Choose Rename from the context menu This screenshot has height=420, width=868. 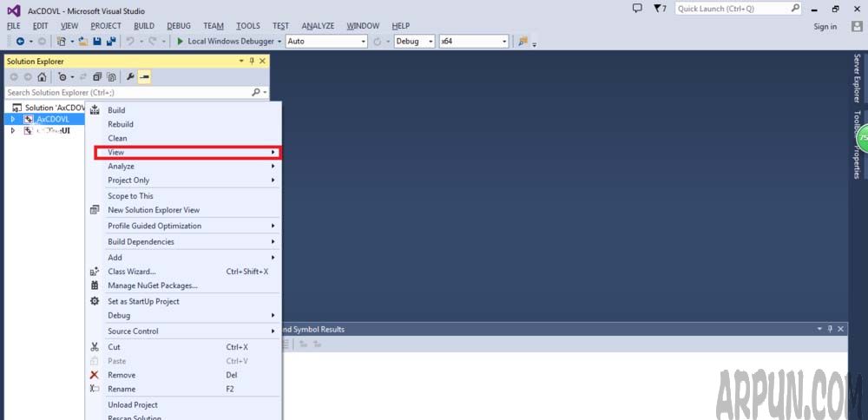pos(184,389)
